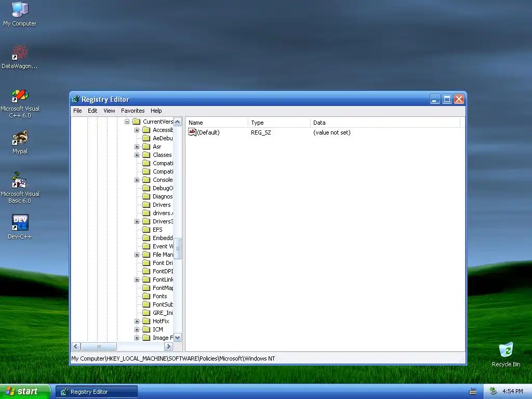Expand the ICM key node
This screenshot has width=532, height=399.
137,329
